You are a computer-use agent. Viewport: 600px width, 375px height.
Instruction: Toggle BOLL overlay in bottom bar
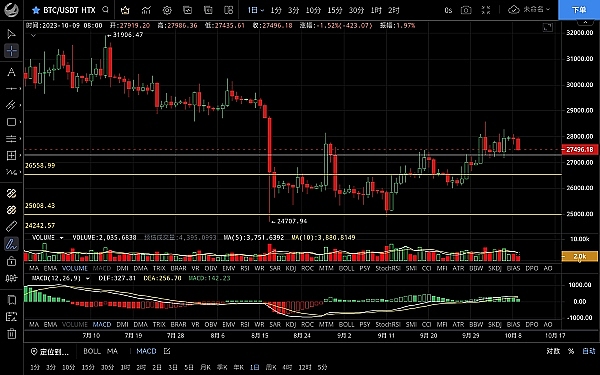(x=92, y=351)
